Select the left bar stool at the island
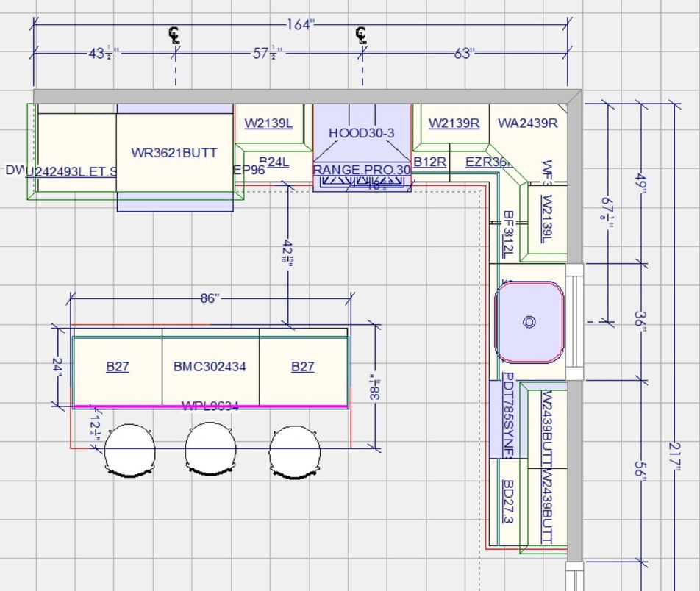Image resolution: width=700 pixels, height=591 pixels. (x=129, y=449)
